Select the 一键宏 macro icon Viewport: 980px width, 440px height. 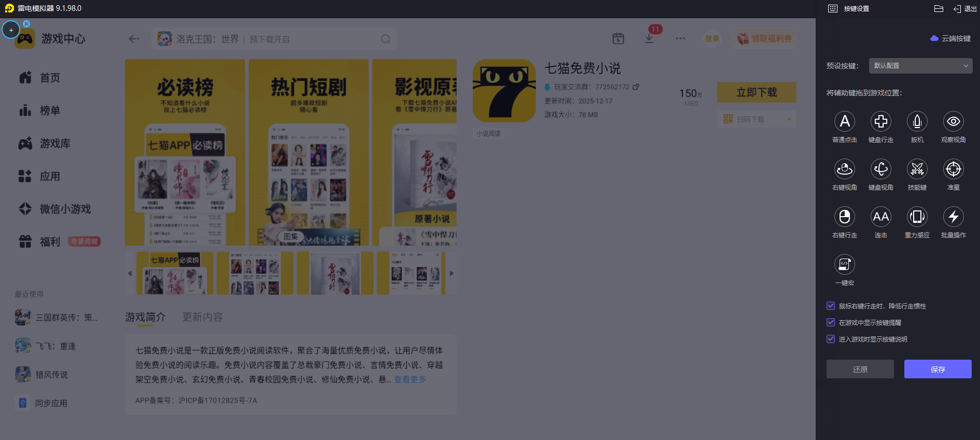pos(844,265)
